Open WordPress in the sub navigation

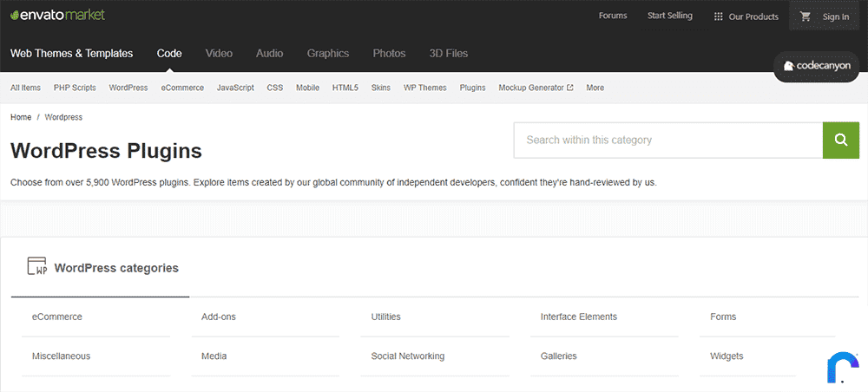point(128,88)
